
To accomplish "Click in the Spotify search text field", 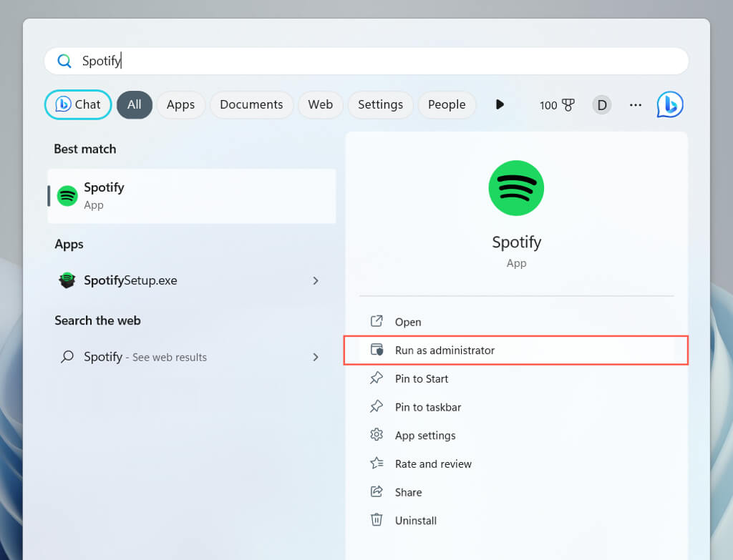I will pos(366,61).
